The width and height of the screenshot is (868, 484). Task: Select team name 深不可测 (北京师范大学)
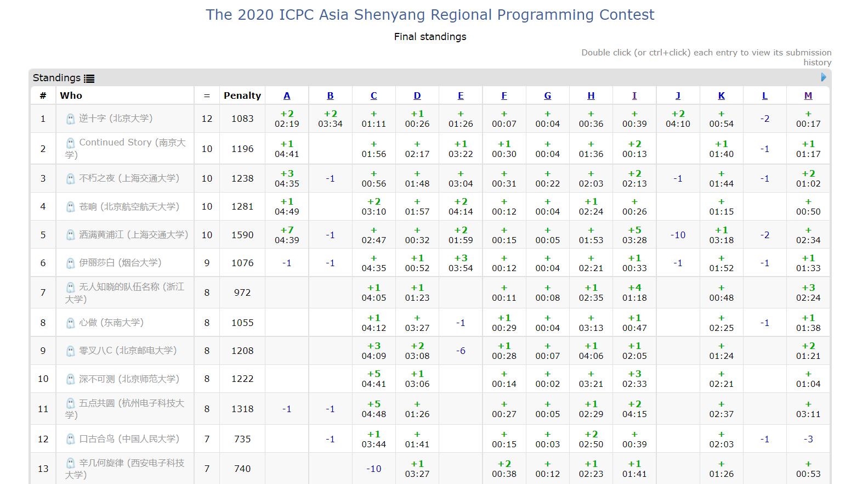pos(129,379)
